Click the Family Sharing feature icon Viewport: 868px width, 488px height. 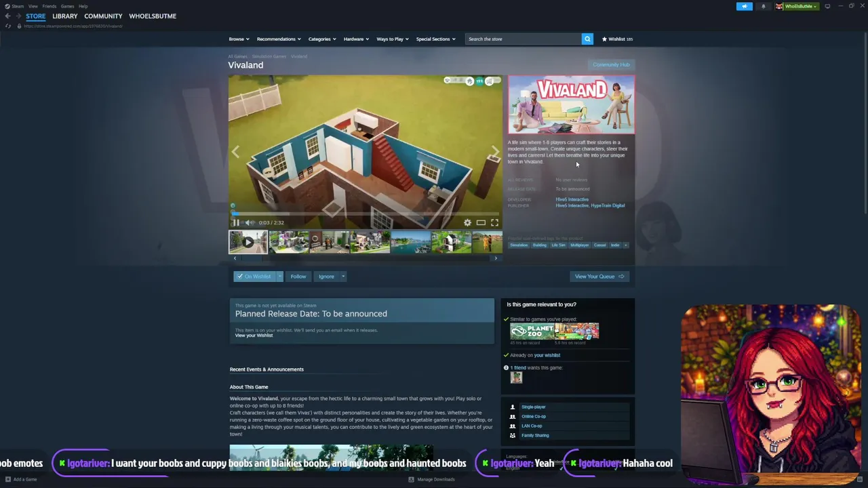coord(513,435)
